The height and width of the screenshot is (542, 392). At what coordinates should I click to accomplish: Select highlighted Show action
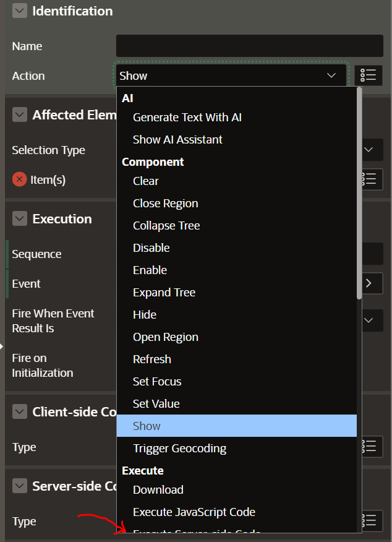click(x=237, y=426)
